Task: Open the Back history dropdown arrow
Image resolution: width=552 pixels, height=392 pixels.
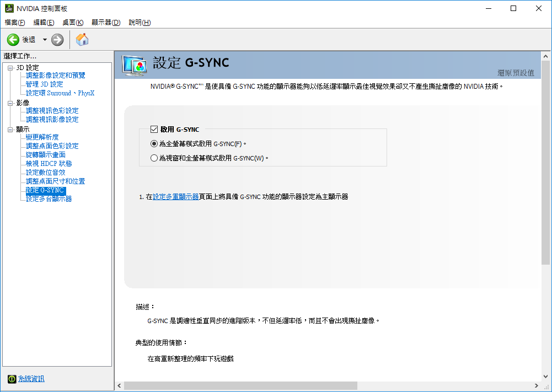Action: (45, 40)
